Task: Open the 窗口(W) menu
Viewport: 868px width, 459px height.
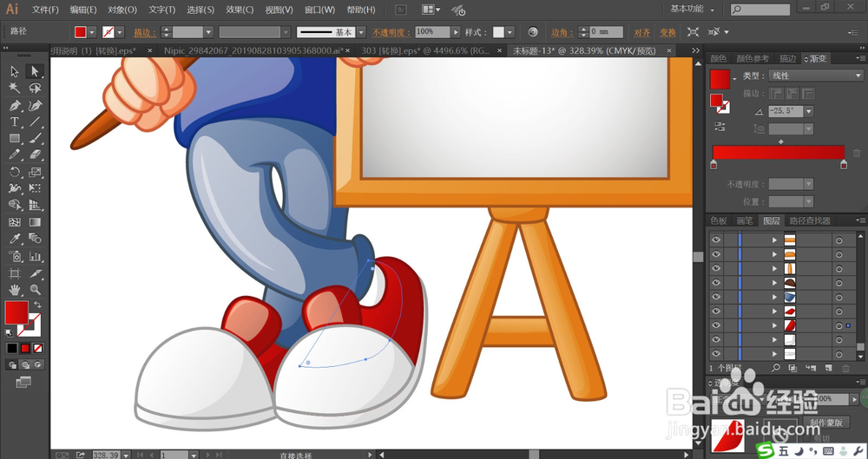Action: click(x=319, y=10)
